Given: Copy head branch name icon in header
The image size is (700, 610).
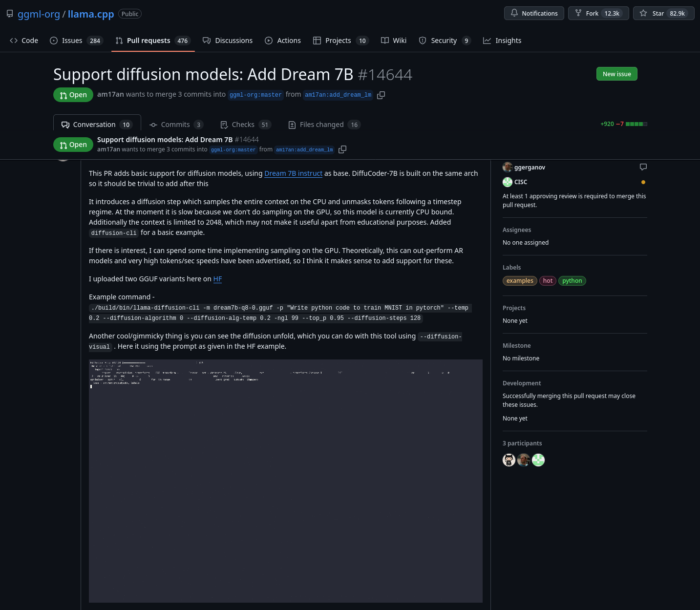Looking at the screenshot, I should pyautogui.click(x=381, y=95).
